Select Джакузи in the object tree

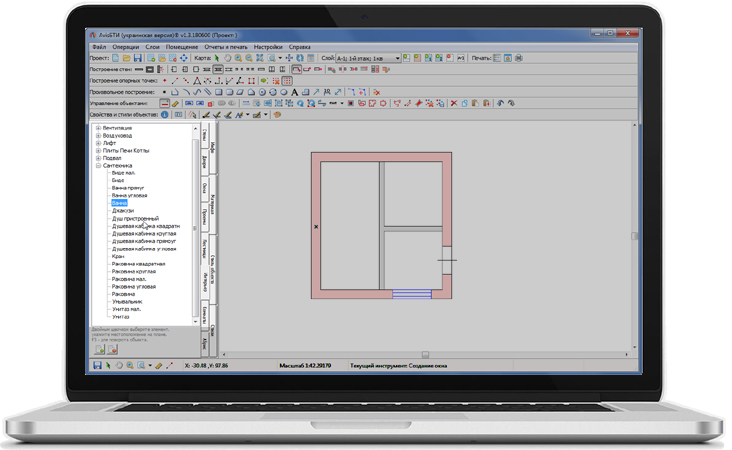coord(121,210)
